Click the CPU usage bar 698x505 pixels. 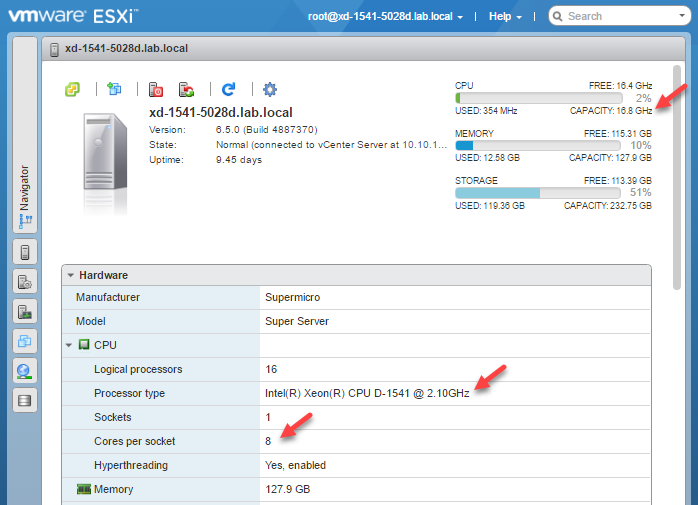[539, 98]
